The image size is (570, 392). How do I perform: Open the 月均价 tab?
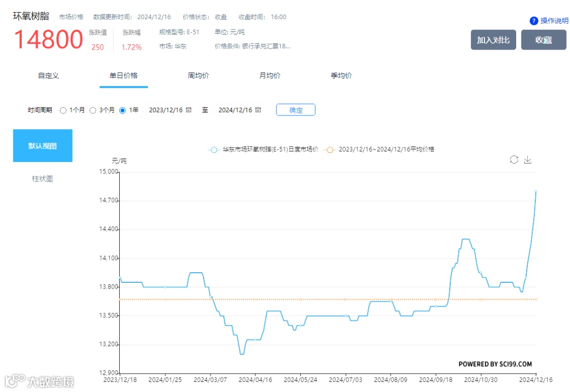coord(270,75)
